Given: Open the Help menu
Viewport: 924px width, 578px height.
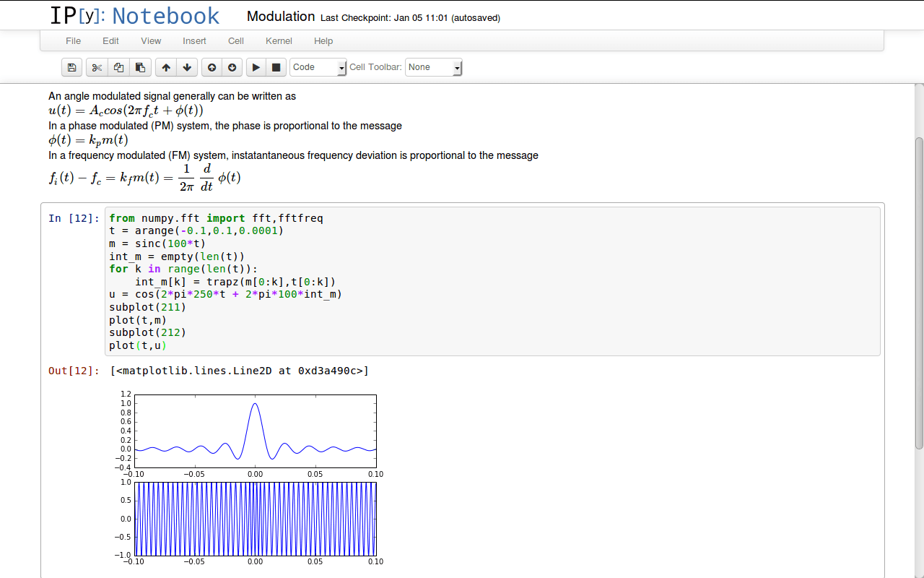Looking at the screenshot, I should click(x=323, y=41).
